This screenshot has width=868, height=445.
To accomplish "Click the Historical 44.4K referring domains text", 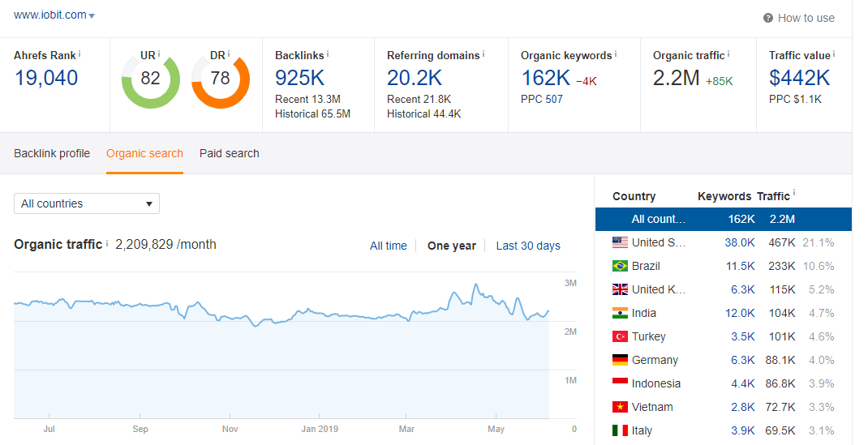I will click(424, 113).
